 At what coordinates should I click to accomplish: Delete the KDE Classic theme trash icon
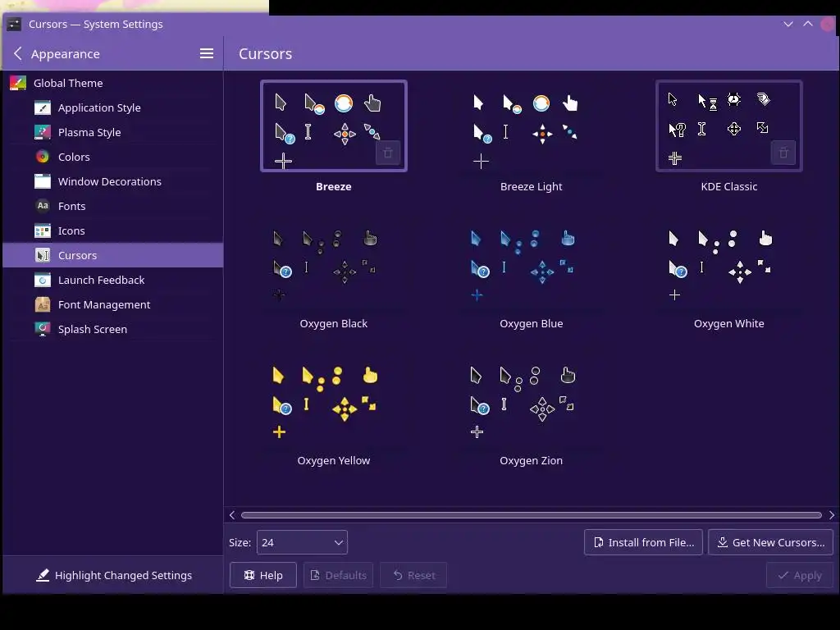[x=783, y=153]
